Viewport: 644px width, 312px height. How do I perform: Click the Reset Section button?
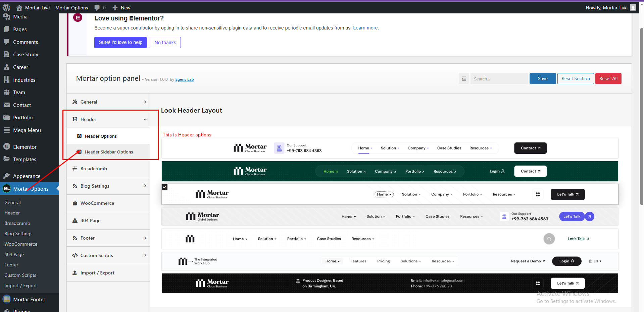pyautogui.click(x=576, y=79)
